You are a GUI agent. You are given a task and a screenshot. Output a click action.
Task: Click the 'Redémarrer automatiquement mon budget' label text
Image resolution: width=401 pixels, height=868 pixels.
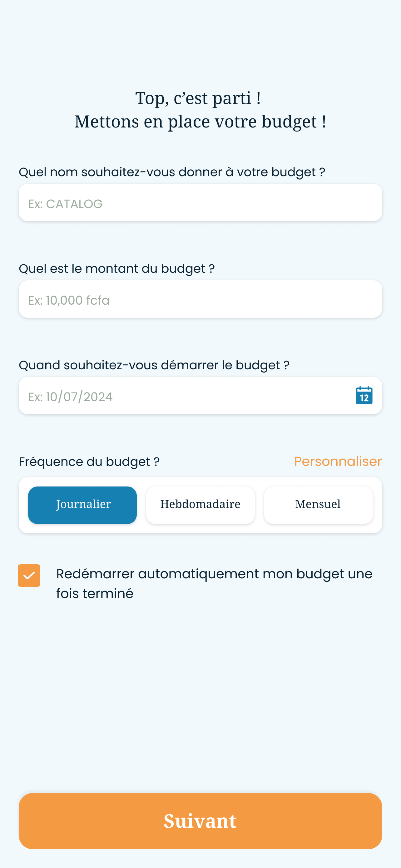point(214,583)
